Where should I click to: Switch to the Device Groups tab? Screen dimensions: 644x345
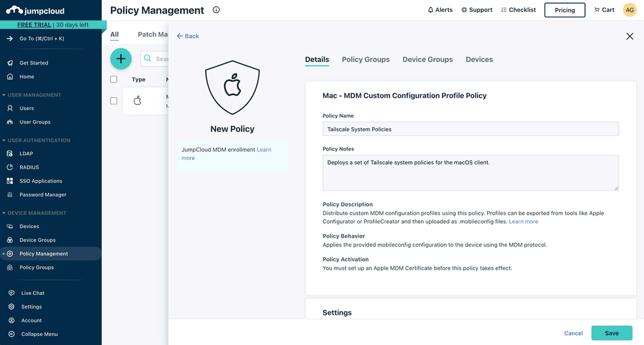(x=427, y=59)
